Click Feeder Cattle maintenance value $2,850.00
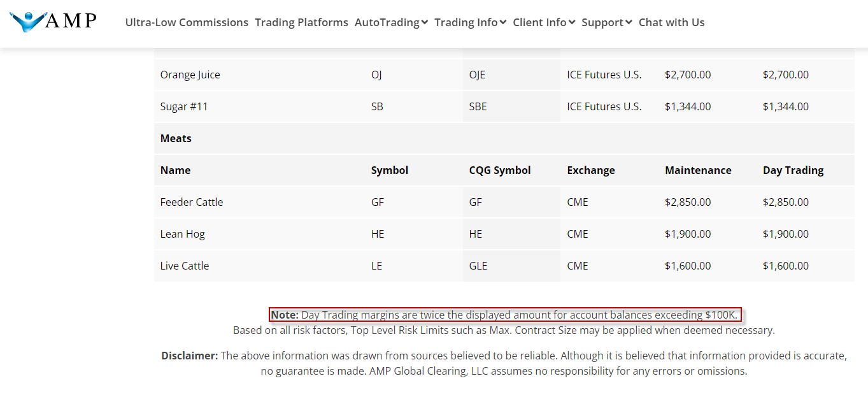Screen dimensions: 868x397 pos(688,202)
